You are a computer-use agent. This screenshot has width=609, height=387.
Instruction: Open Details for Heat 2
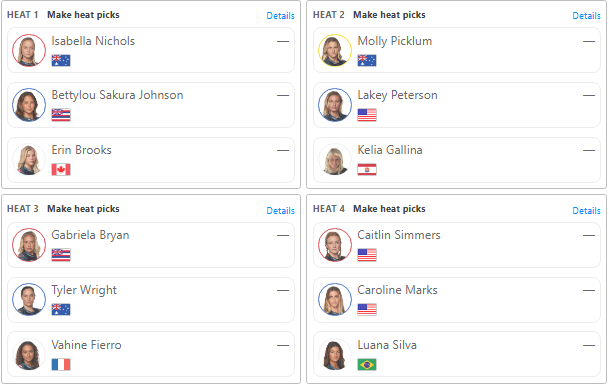[586, 16]
